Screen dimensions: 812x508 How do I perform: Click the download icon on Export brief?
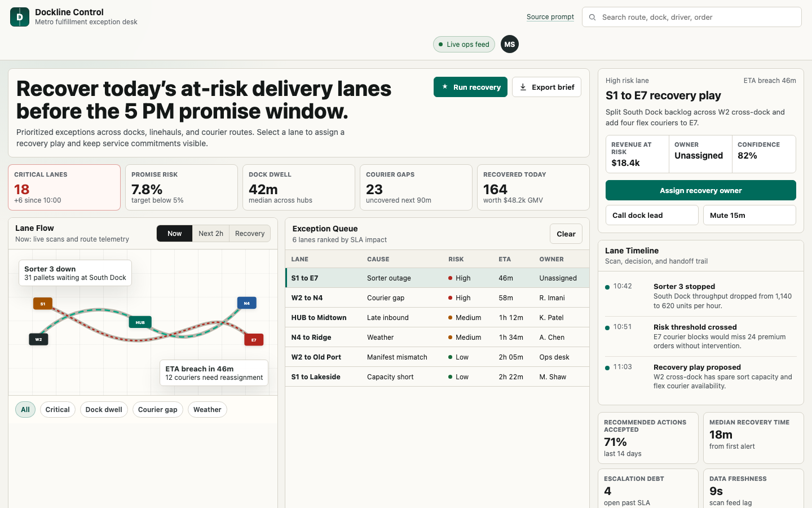pos(523,87)
